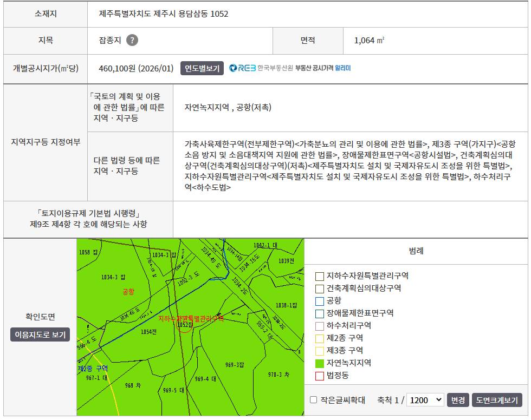The width and height of the screenshot is (531, 420).
Task: Click the 소재지 header cell
Action: (46, 14)
